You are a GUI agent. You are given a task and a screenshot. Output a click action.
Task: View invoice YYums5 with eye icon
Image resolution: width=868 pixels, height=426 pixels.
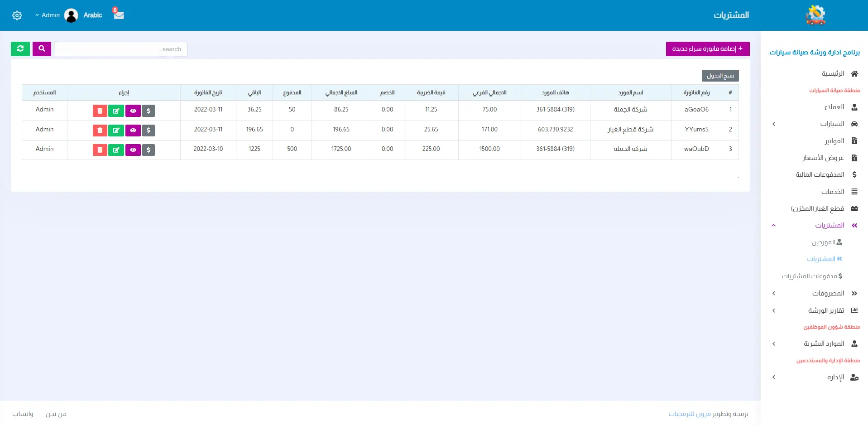[133, 131]
